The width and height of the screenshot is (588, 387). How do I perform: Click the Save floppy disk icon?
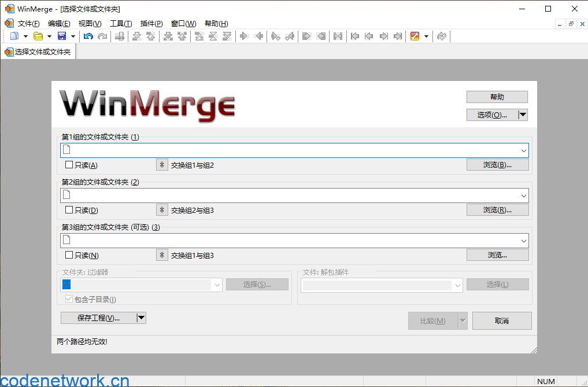point(62,36)
